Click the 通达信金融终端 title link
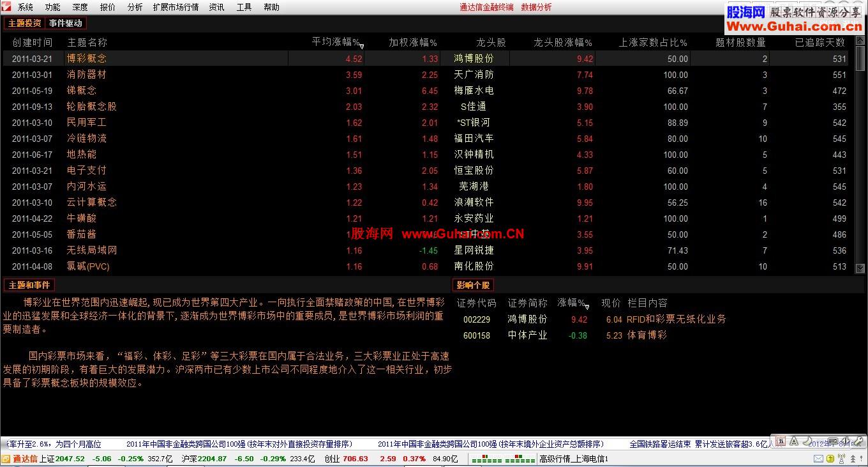 (486, 7)
